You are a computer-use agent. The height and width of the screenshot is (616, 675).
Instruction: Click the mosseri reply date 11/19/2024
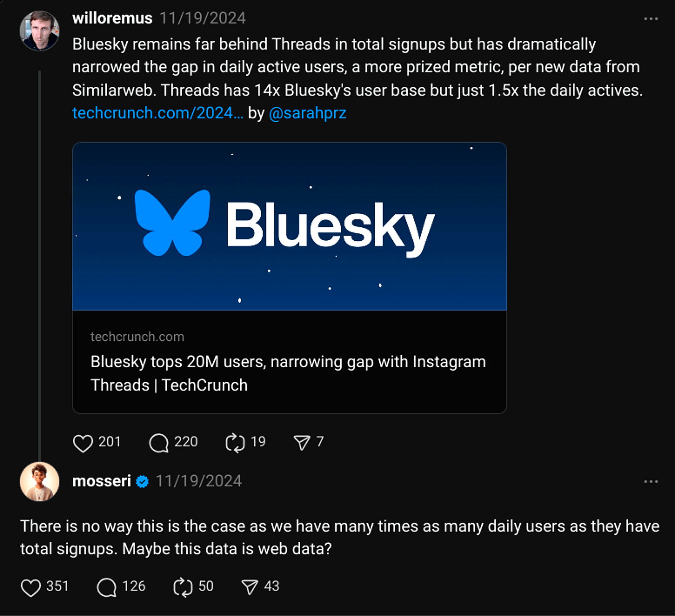coord(199,481)
